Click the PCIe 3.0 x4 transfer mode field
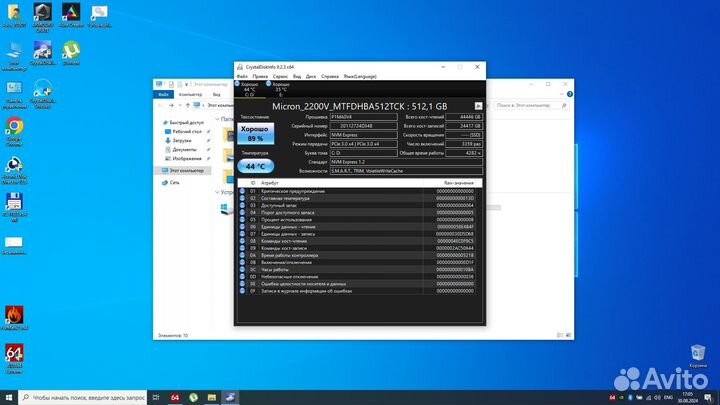This screenshot has width=720, height=405. [363, 144]
